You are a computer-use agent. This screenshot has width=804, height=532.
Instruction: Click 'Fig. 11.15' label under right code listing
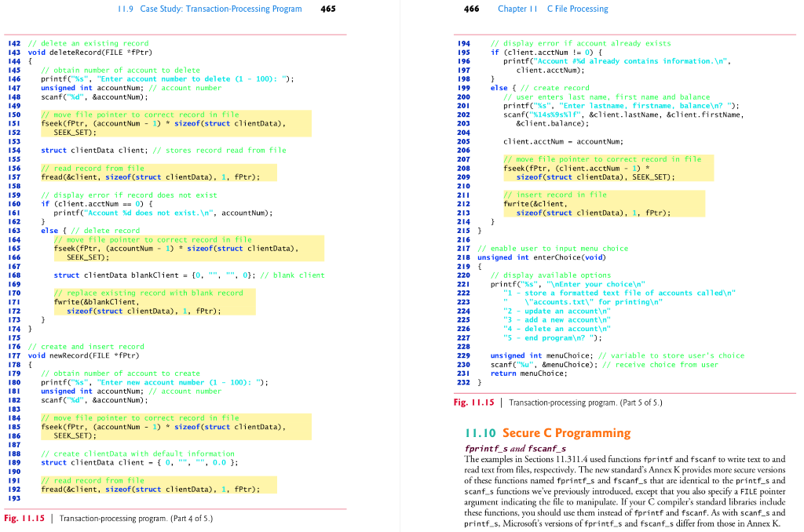[x=473, y=403]
